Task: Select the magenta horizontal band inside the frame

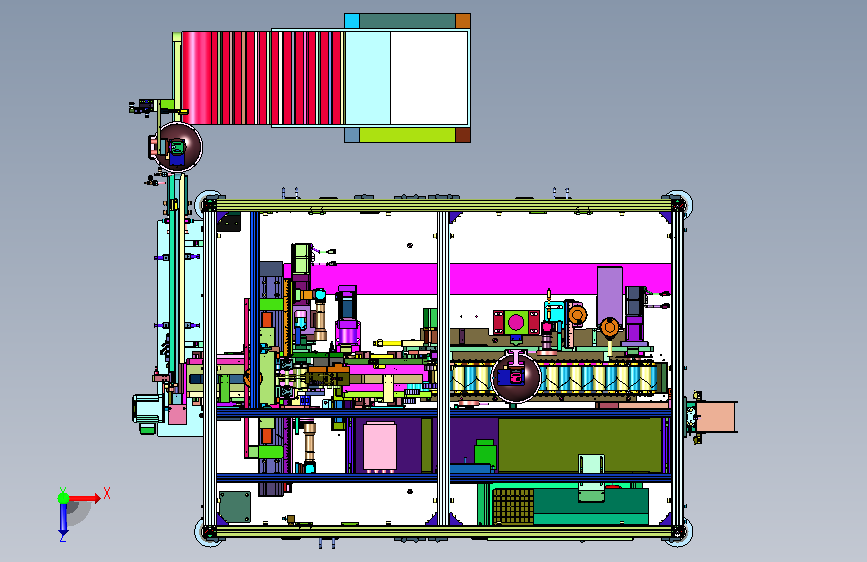Action: 477,278
